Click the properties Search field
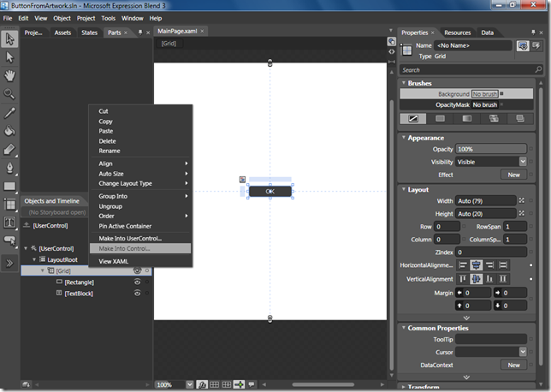 click(471, 70)
